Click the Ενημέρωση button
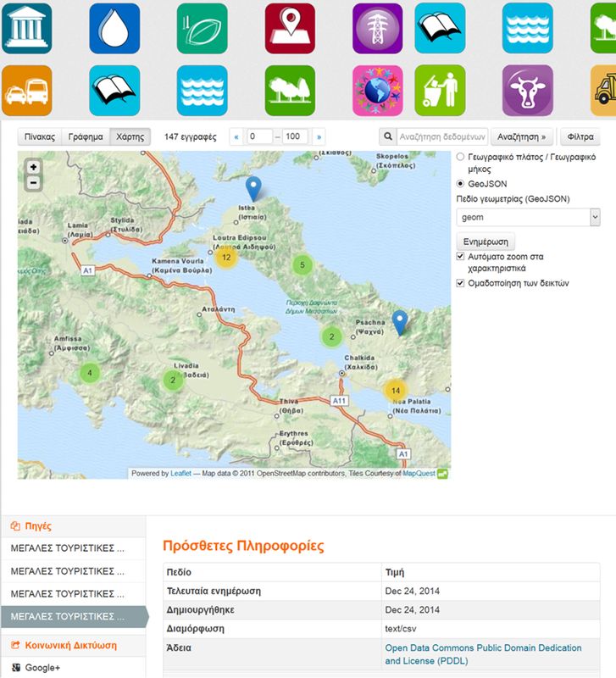The width and height of the screenshot is (616, 678). (x=486, y=242)
